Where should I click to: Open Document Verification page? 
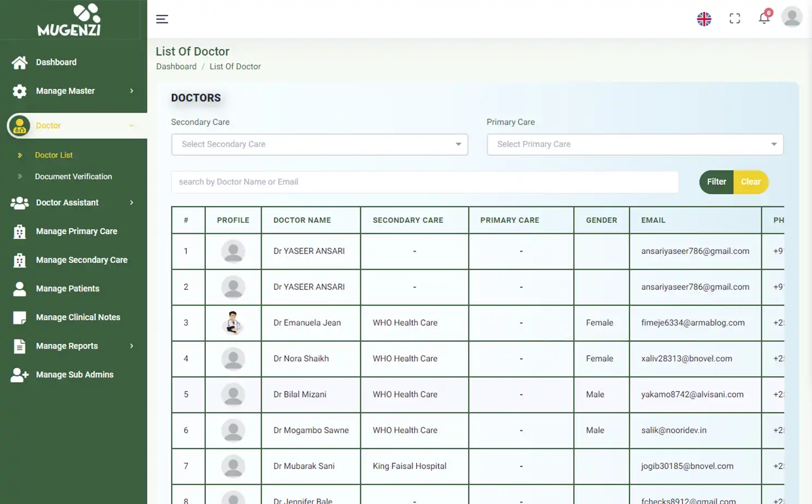(x=74, y=176)
